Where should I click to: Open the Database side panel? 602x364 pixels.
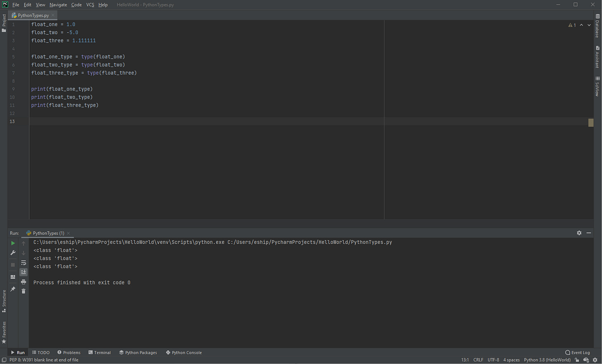(x=597, y=26)
